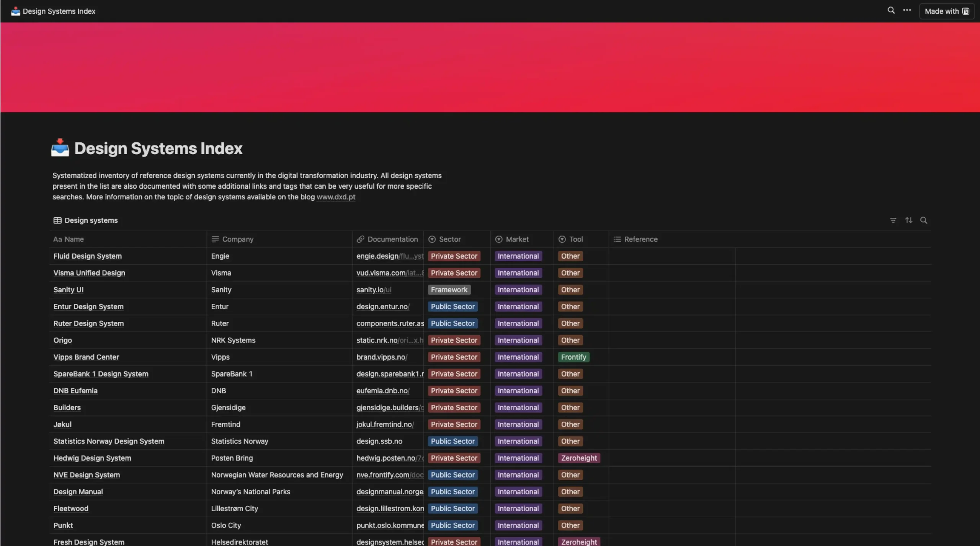Click the Tool column header

click(581, 239)
